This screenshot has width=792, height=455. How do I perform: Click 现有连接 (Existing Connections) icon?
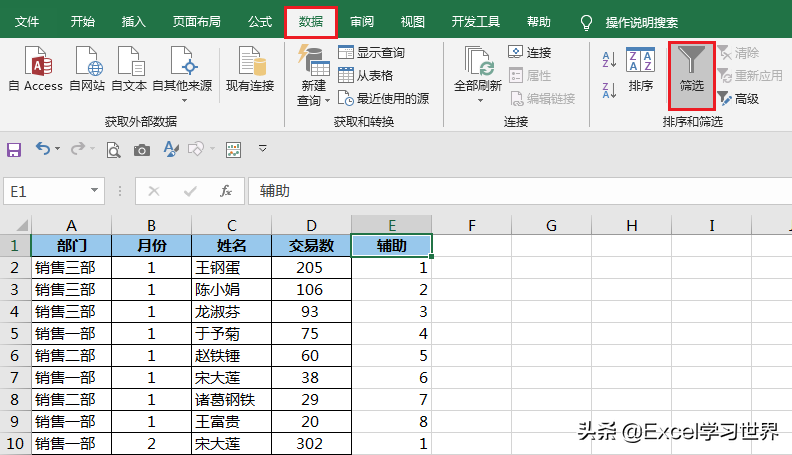[x=250, y=69]
